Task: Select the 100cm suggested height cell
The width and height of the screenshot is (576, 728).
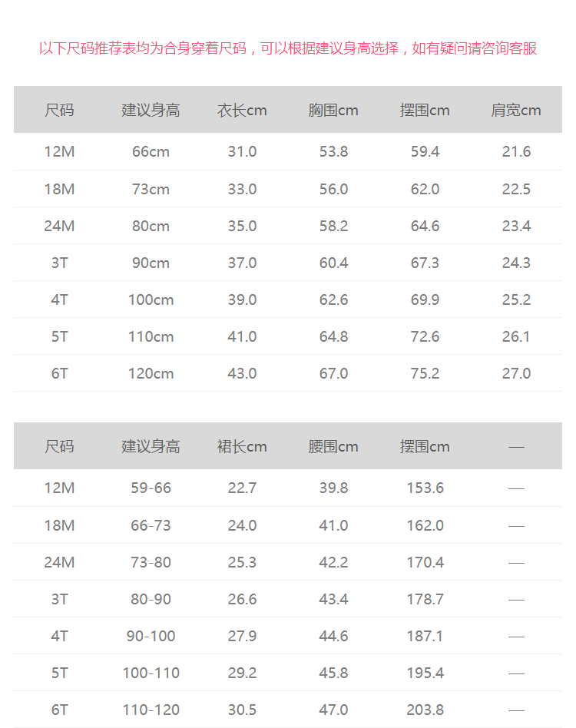Action: [x=151, y=299]
